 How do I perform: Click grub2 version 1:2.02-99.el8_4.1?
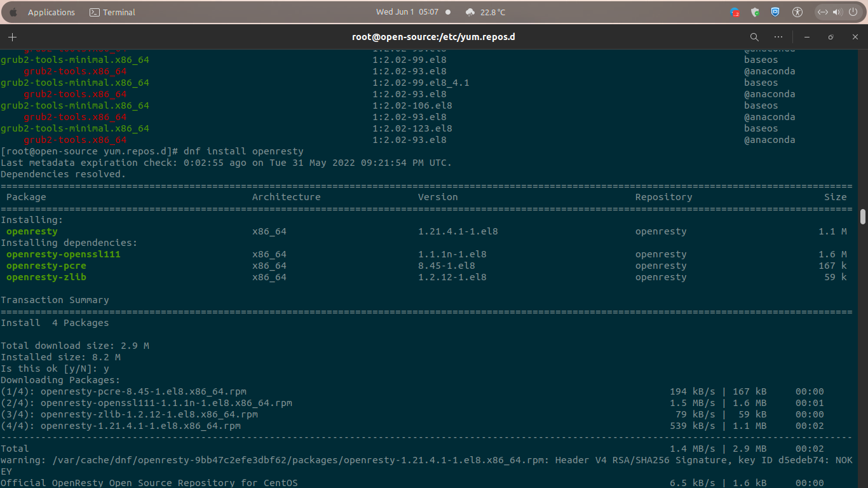[x=421, y=83]
